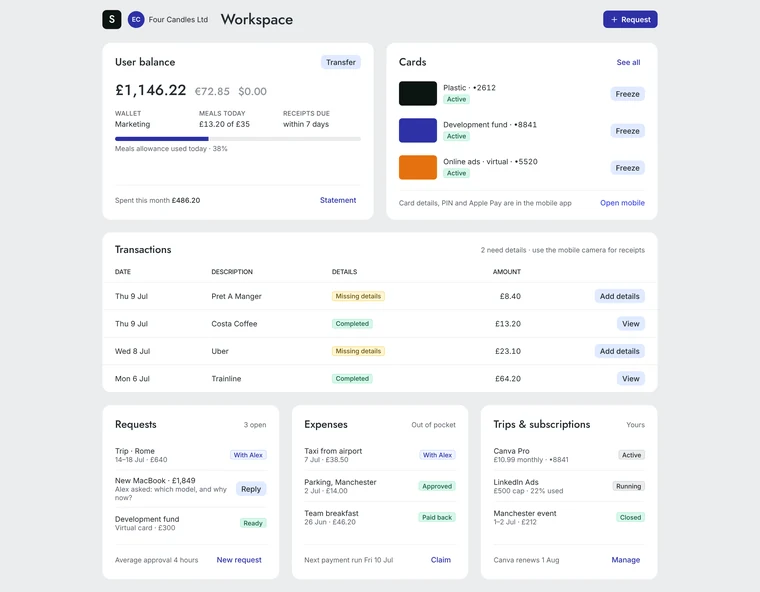Select the blue Development fund card thumbnail
The height and width of the screenshot is (592, 760).
tap(418, 130)
